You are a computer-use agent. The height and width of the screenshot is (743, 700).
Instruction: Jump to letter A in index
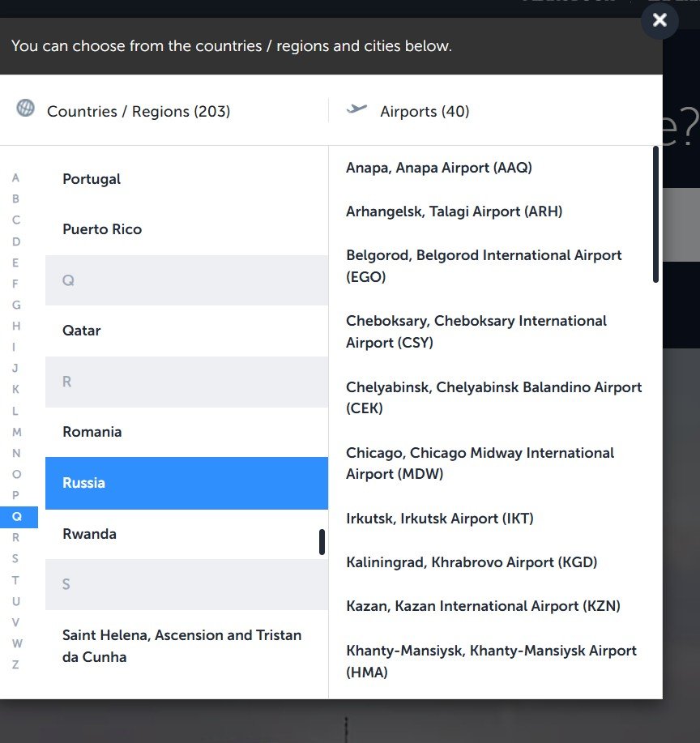pyautogui.click(x=15, y=178)
